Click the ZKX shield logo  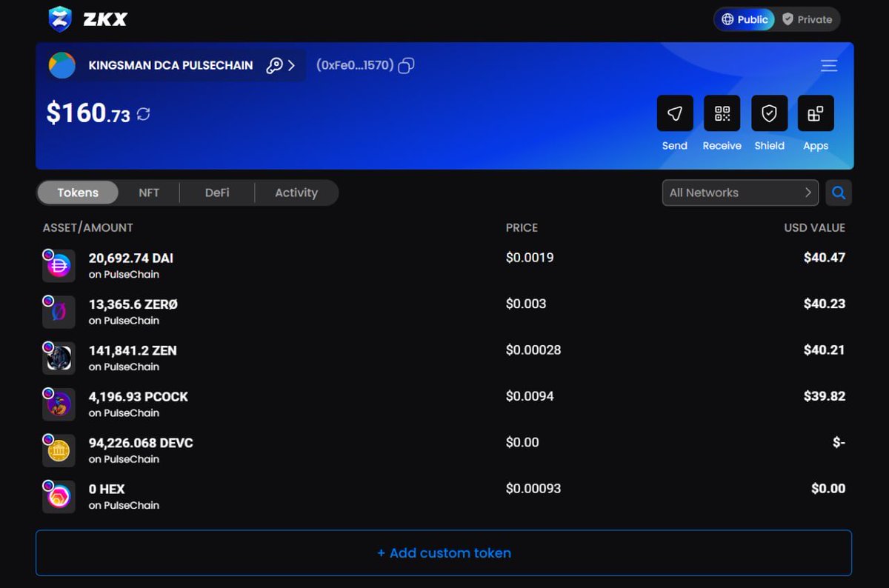(60, 19)
